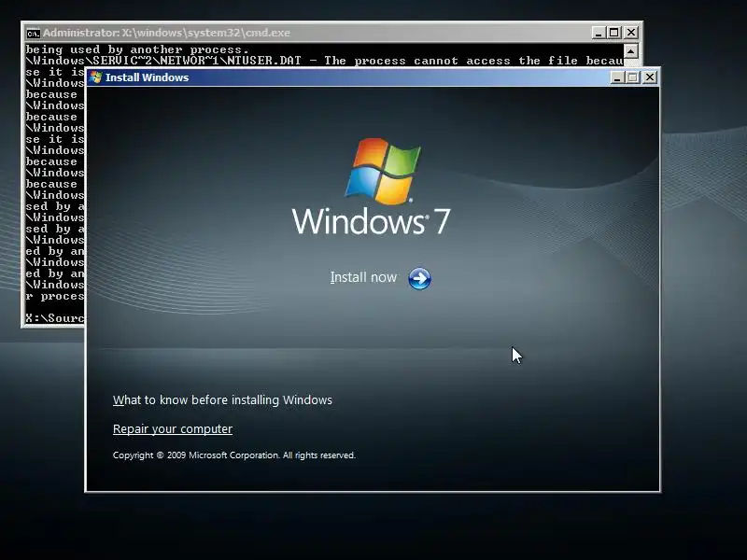The width and height of the screenshot is (747, 560).
Task: Open What to know before installing Windows
Action: [222, 400]
